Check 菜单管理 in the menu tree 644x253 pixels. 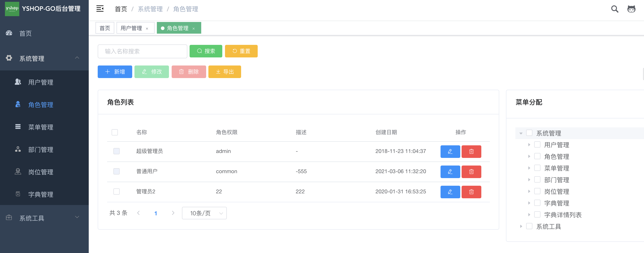(x=537, y=168)
